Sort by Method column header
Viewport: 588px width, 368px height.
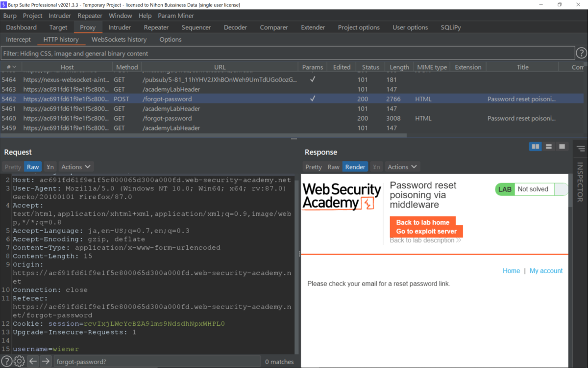click(127, 67)
